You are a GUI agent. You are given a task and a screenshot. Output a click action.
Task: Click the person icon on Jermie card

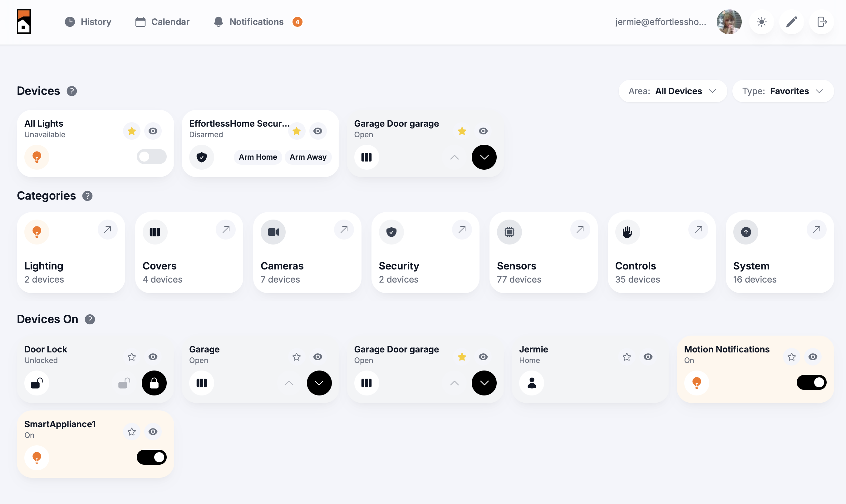pos(532,383)
